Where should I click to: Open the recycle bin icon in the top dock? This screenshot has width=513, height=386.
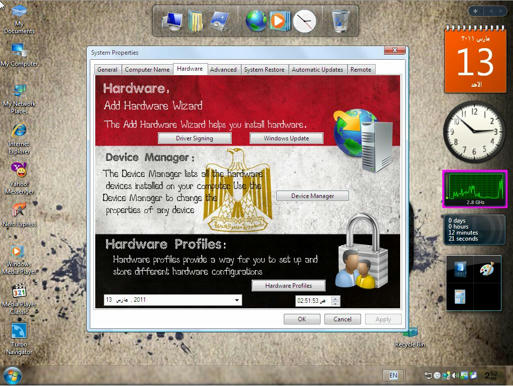pyautogui.click(x=341, y=21)
